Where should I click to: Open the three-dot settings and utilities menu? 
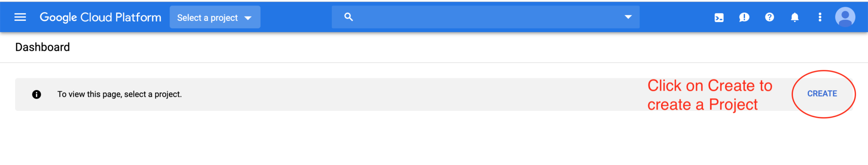[820, 17]
